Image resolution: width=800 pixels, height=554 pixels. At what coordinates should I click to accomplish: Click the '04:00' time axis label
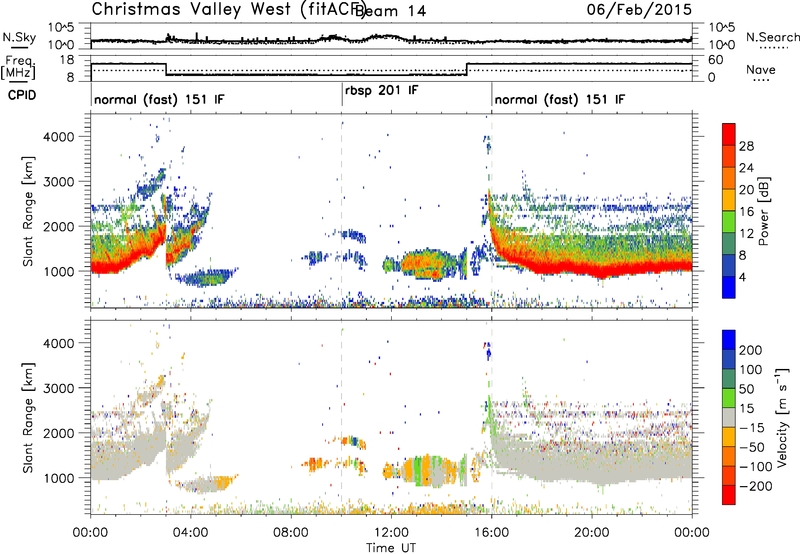pos(190,533)
